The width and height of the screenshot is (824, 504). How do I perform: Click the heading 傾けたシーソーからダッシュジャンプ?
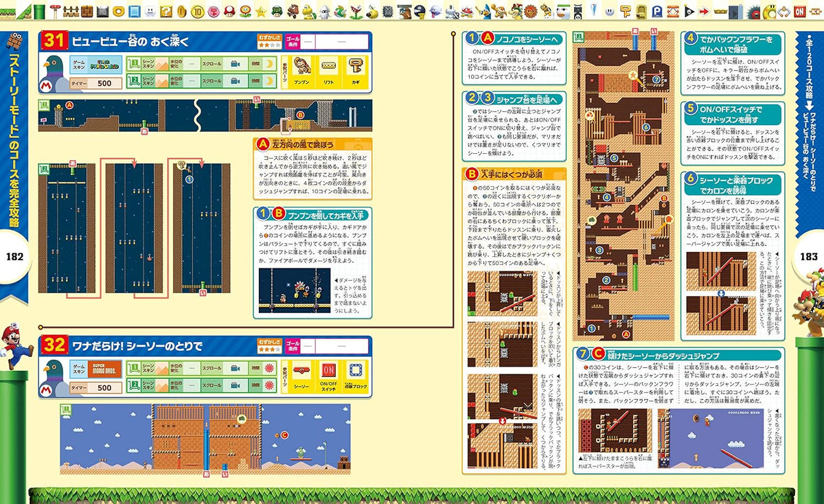663,355
